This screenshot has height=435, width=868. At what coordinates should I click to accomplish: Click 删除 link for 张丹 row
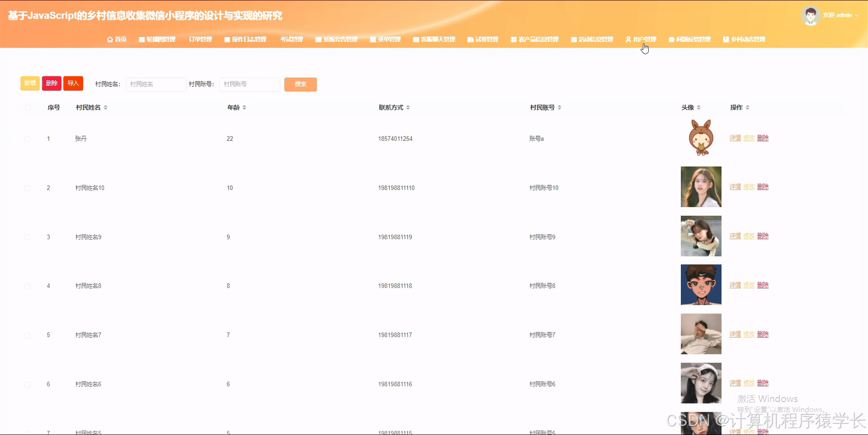tap(763, 138)
